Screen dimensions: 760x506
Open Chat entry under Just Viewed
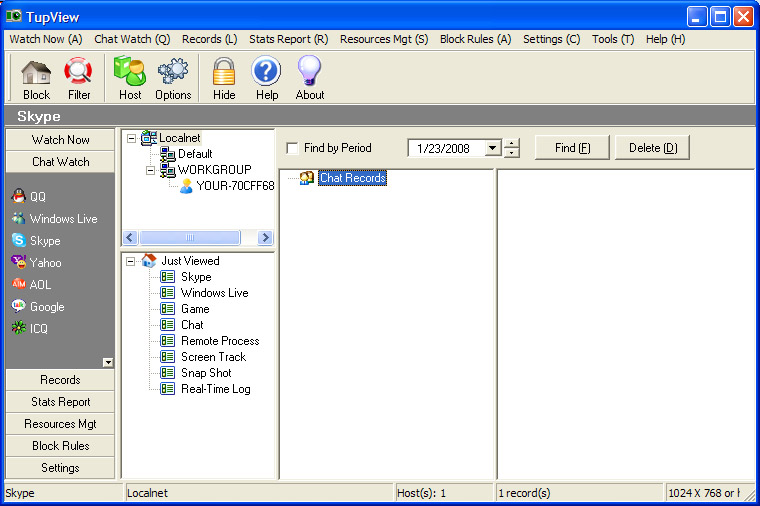[182, 325]
